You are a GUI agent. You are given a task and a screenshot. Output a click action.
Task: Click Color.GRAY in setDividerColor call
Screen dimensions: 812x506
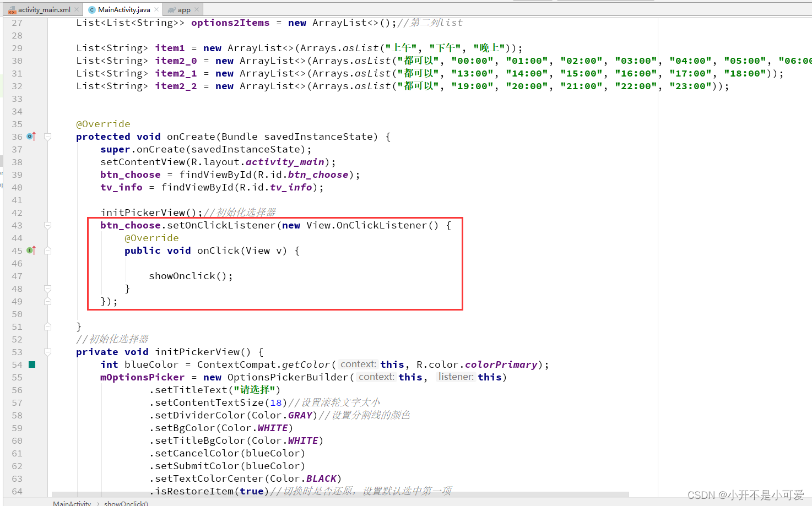282,415
